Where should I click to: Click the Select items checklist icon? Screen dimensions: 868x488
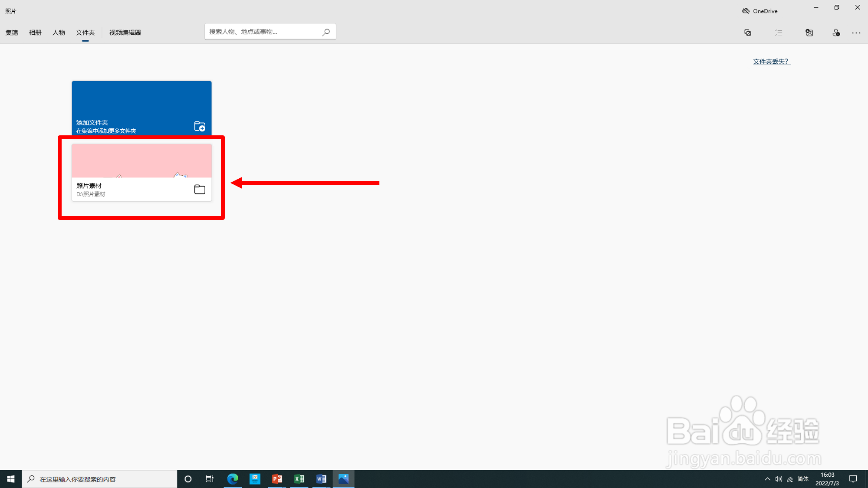click(x=779, y=33)
